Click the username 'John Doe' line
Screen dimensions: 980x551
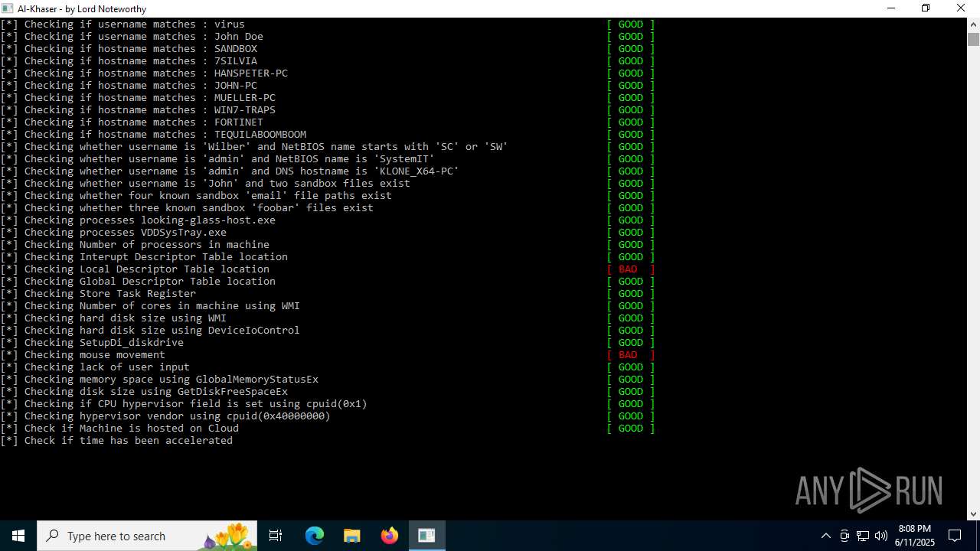(x=132, y=37)
